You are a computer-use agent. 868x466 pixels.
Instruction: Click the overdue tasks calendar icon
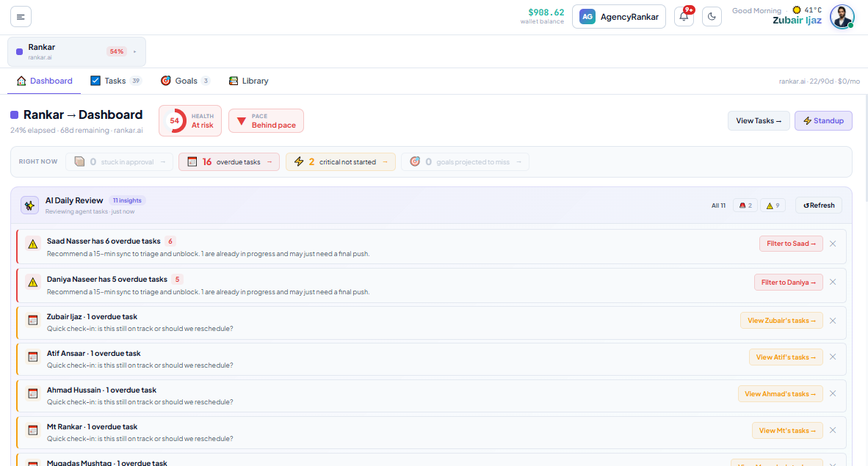[192, 161]
